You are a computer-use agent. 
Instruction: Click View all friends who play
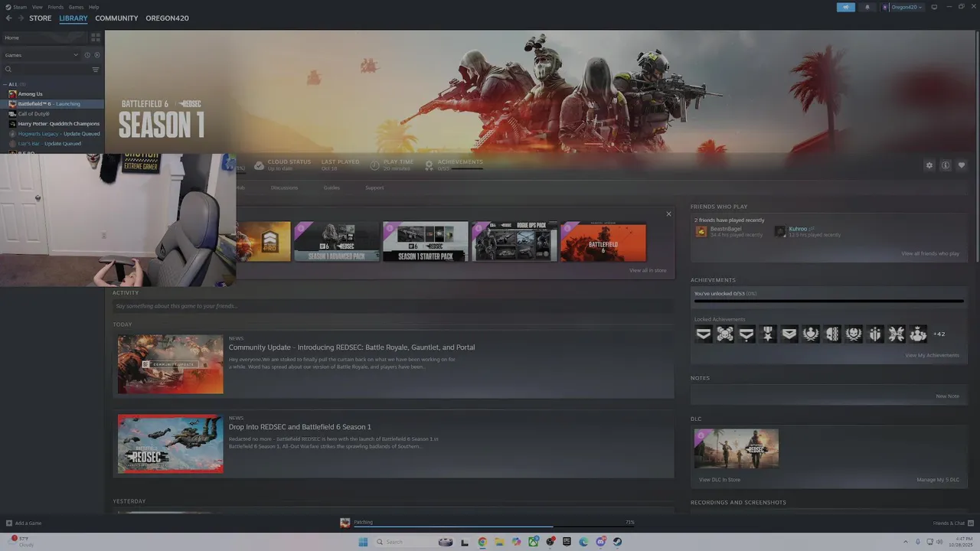[x=930, y=253]
